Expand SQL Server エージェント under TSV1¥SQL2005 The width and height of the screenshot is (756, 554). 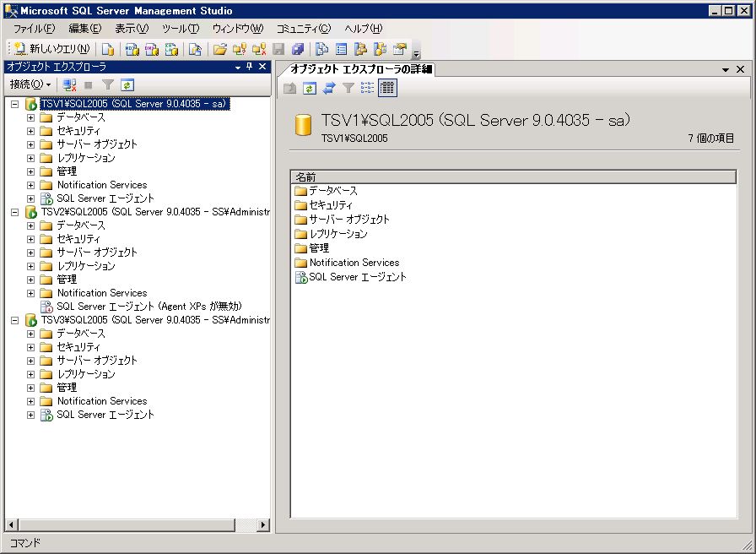(31, 198)
